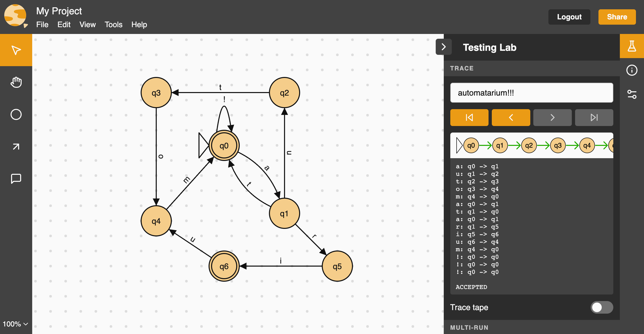Select the comment tool
This screenshot has width=644, height=334.
click(16, 179)
